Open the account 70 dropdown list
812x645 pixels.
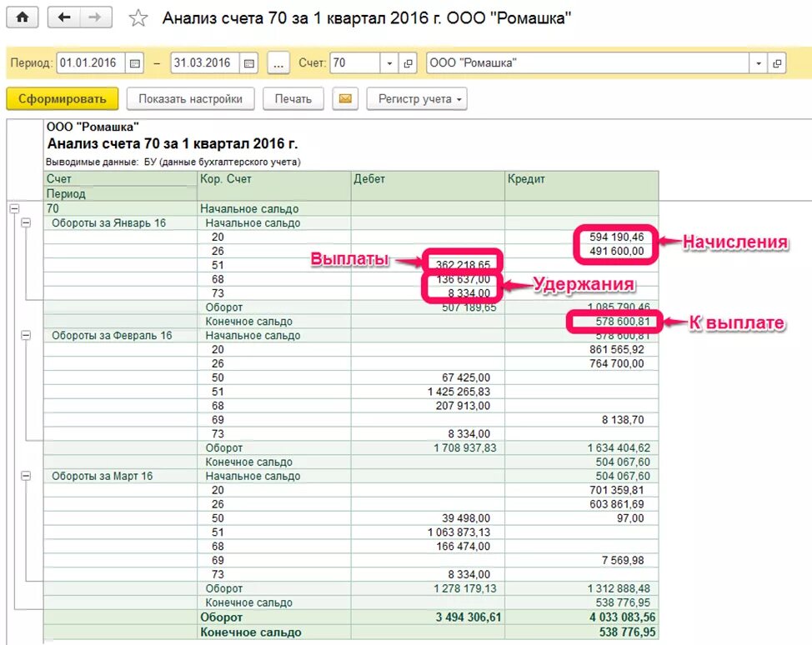pos(389,63)
